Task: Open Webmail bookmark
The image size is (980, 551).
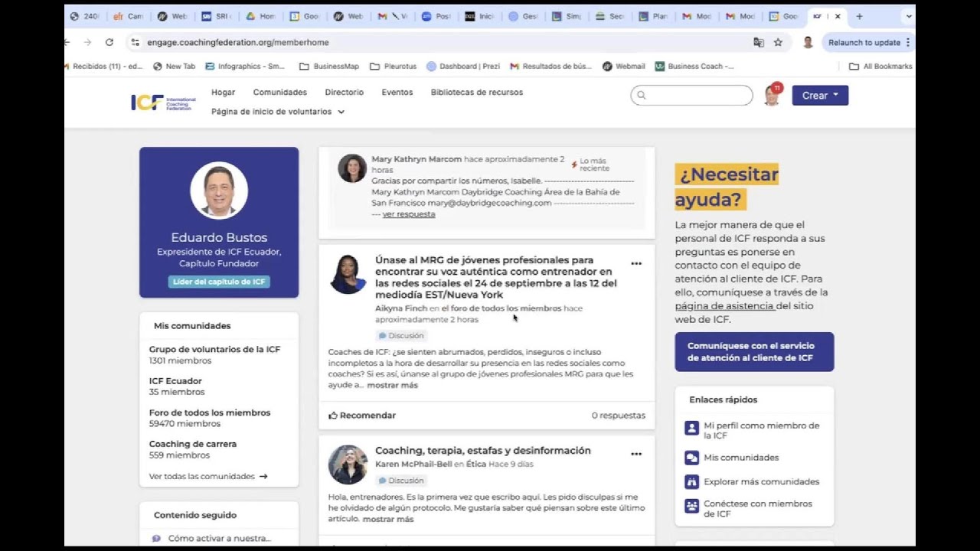Action: tap(624, 67)
